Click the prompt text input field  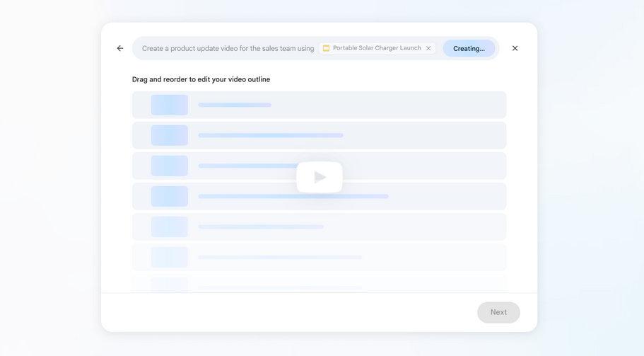[315, 48]
